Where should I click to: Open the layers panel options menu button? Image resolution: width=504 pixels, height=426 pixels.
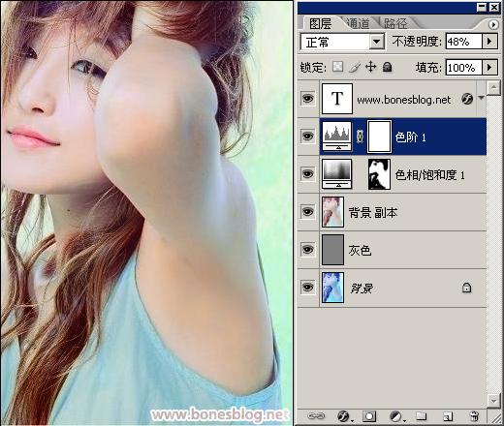click(x=493, y=24)
